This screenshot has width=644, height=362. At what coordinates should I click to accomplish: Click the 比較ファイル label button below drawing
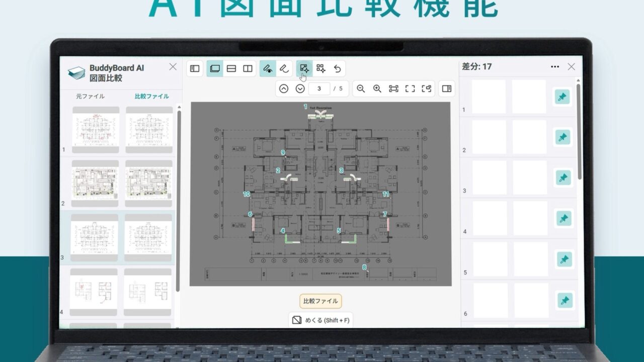click(320, 301)
